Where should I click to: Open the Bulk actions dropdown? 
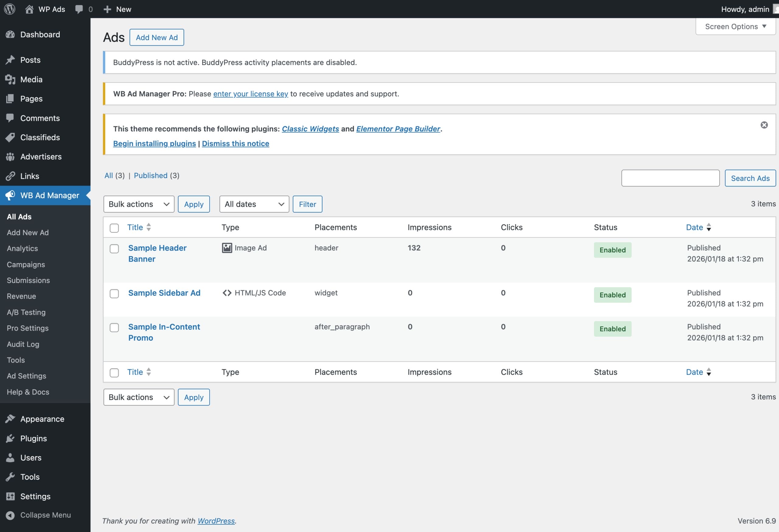tap(138, 204)
